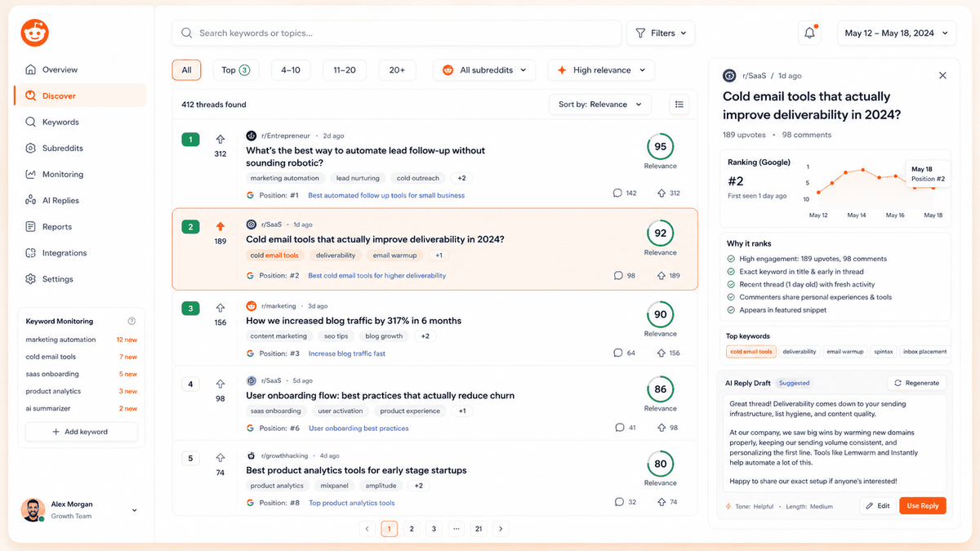The width and height of the screenshot is (980, 551).
Task: Upvote the Best product analytics tools thread
Action: [x=220, y=459]
